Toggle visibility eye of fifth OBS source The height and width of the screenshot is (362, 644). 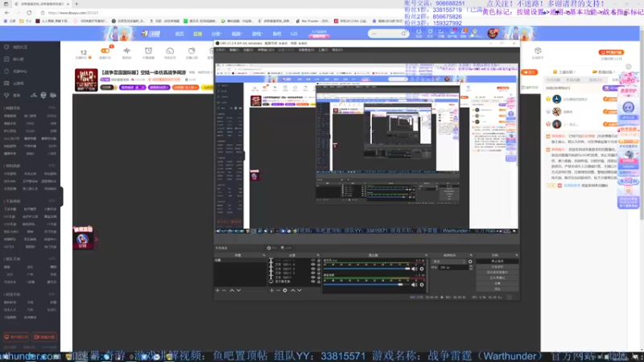point(313,278)
